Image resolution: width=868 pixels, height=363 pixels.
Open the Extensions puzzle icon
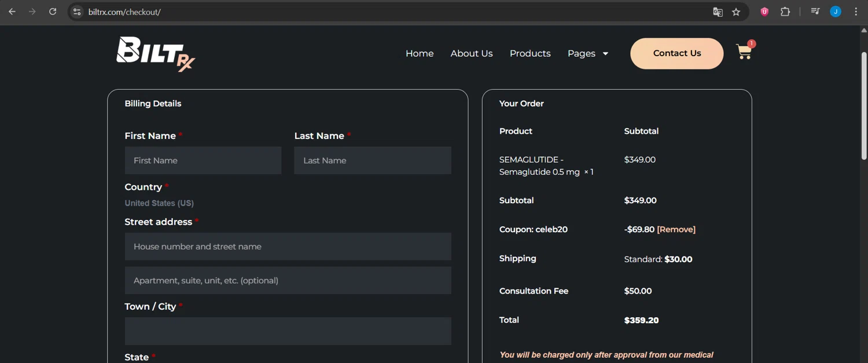(x=785, y=12)
